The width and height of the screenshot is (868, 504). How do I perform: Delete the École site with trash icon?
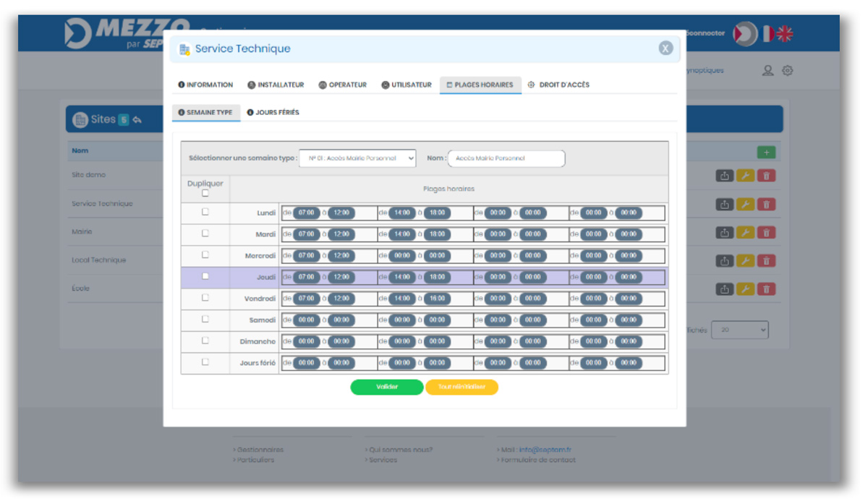(766, 289)
